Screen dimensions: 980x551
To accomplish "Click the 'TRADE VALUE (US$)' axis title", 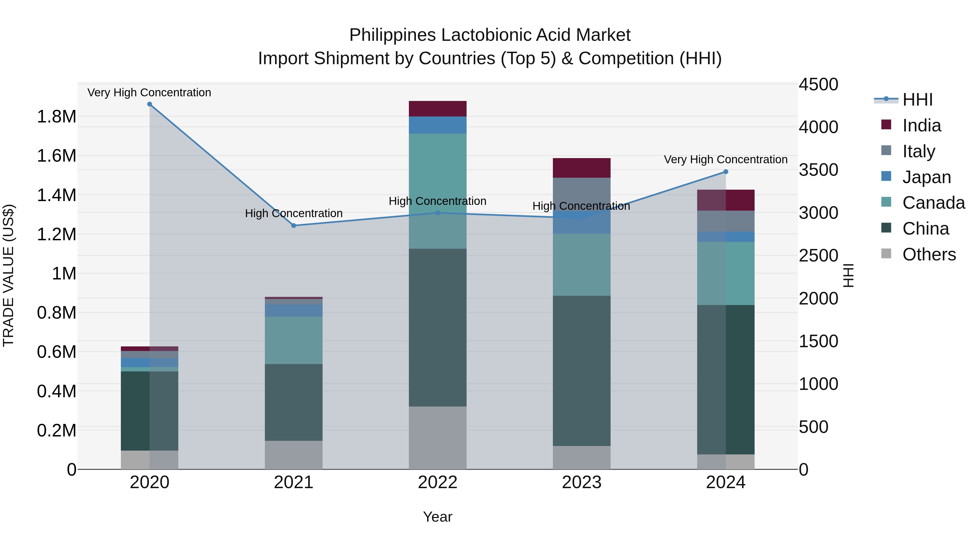I will (8, 275).
